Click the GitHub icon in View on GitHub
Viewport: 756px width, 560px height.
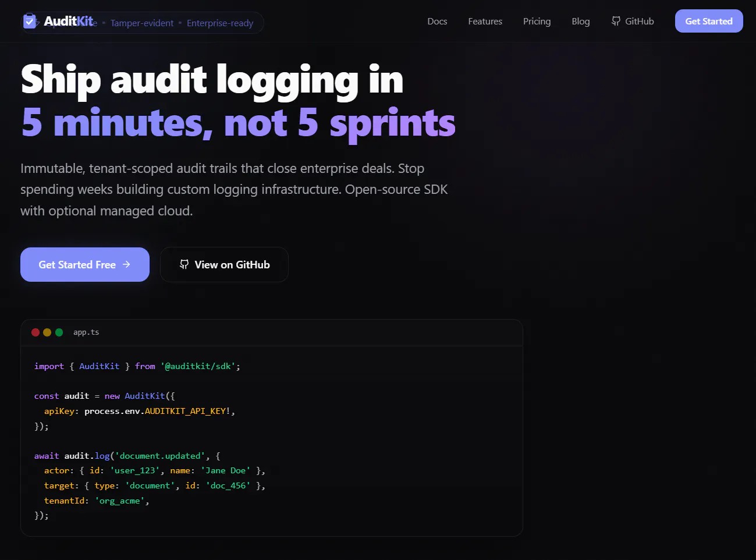(x=184, y=264)
